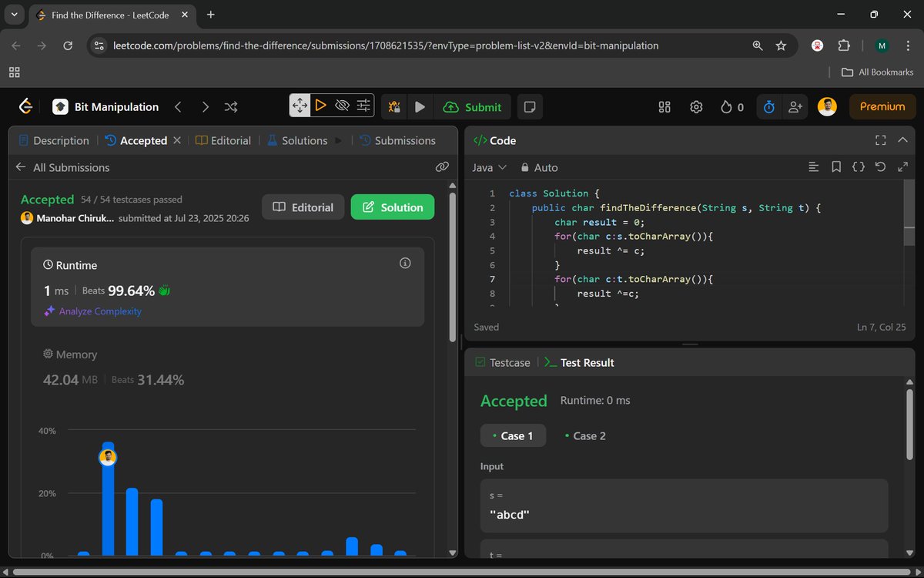Click the curly braces icon
Image resolution: width=924 pixels, height=578 pixels.
(859, 166)
